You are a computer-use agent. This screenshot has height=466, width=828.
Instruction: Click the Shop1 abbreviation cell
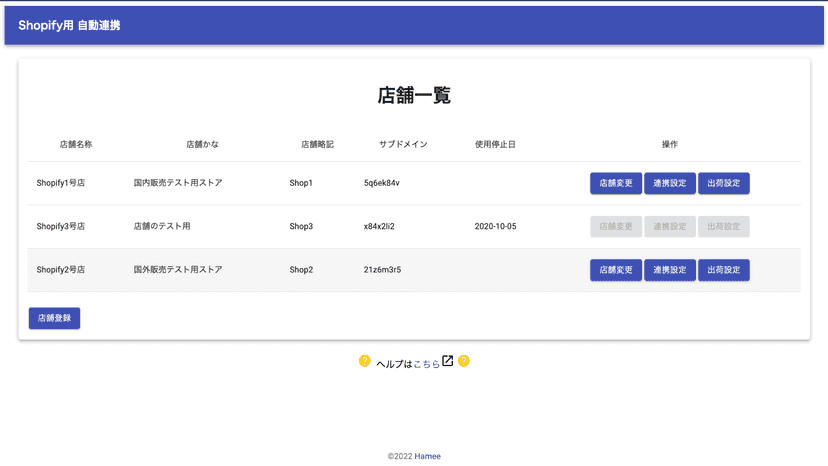pyautogui.click(x=301, y=183)
